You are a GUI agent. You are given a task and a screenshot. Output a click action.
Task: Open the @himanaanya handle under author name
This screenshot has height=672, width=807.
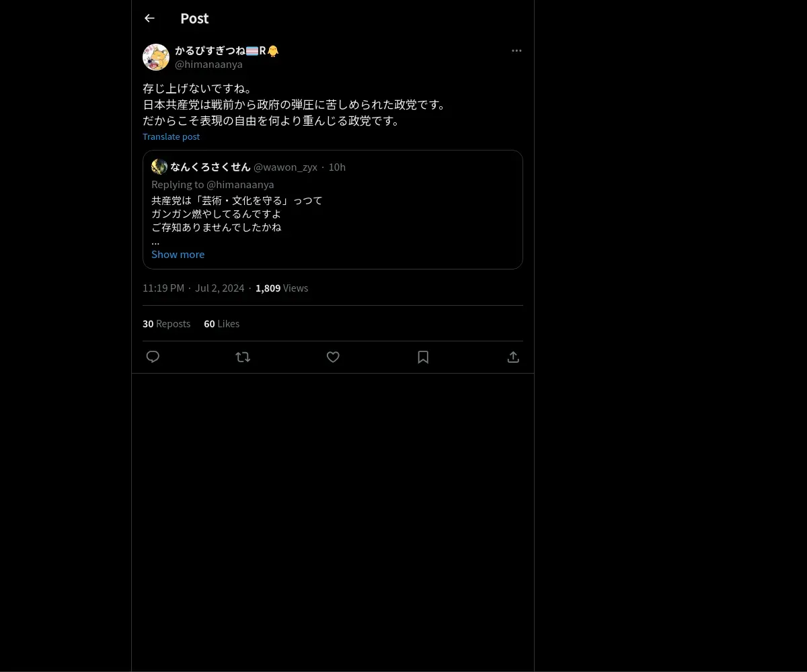208,65
